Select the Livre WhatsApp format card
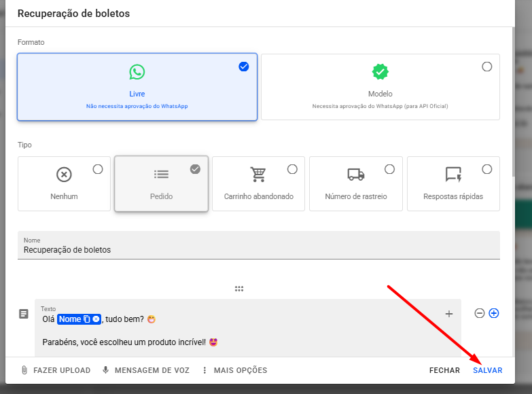Screen dimensions: 532x394 (137, 86)
